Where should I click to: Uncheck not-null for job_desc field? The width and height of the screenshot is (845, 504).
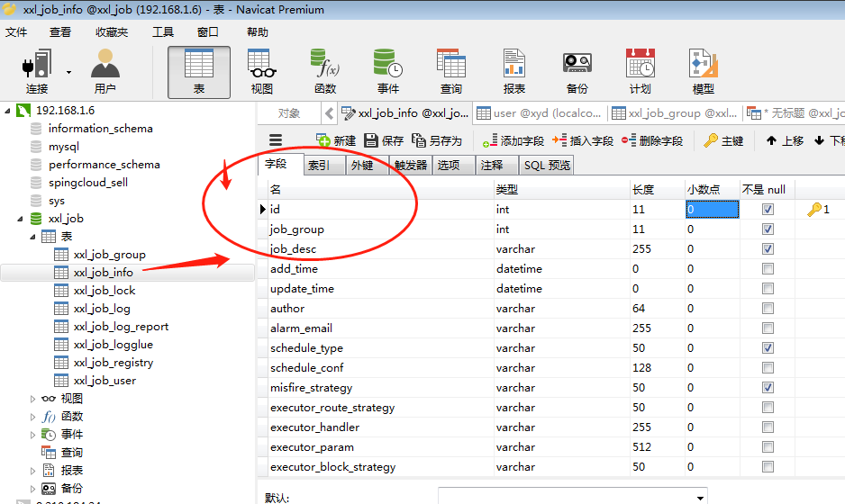click(768, 248)
